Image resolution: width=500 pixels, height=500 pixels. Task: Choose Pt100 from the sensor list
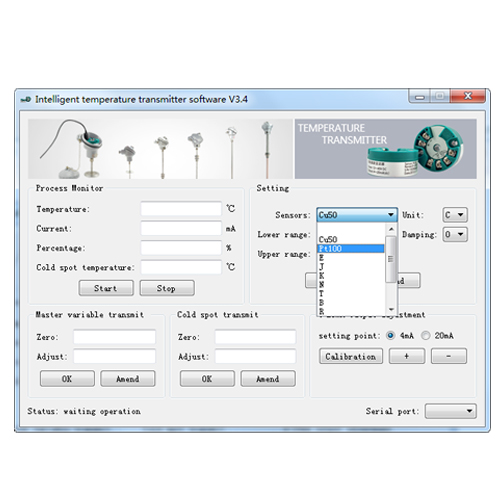point(351,249)
